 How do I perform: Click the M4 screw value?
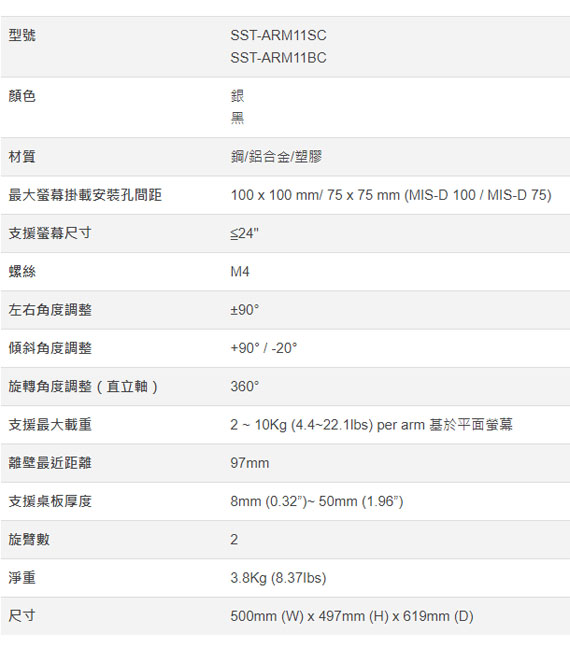[240, 272]
